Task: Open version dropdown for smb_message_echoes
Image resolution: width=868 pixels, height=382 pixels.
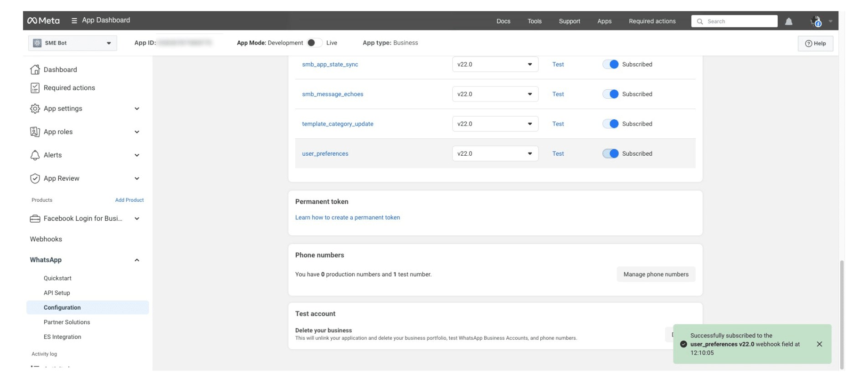Action: click(x=495, y=94)
